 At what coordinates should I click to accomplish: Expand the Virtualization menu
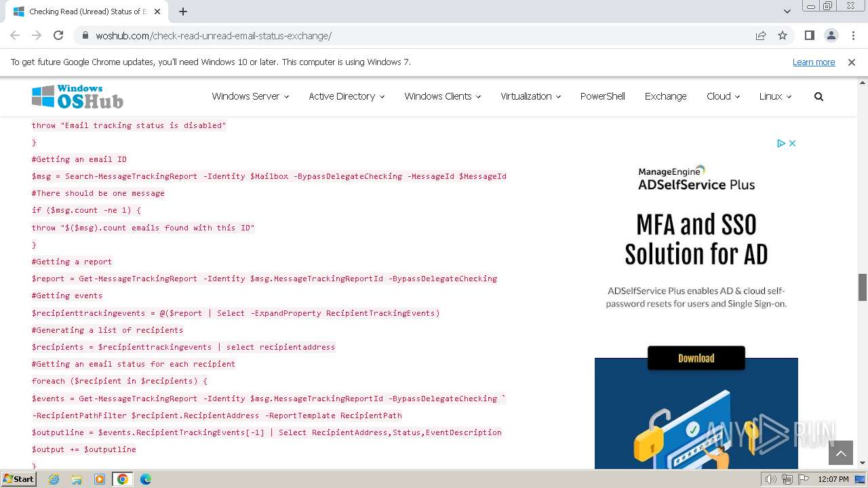click(530, 96)
